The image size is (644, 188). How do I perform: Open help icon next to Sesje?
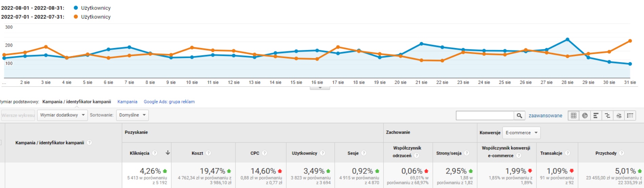[x=364, y=153]
